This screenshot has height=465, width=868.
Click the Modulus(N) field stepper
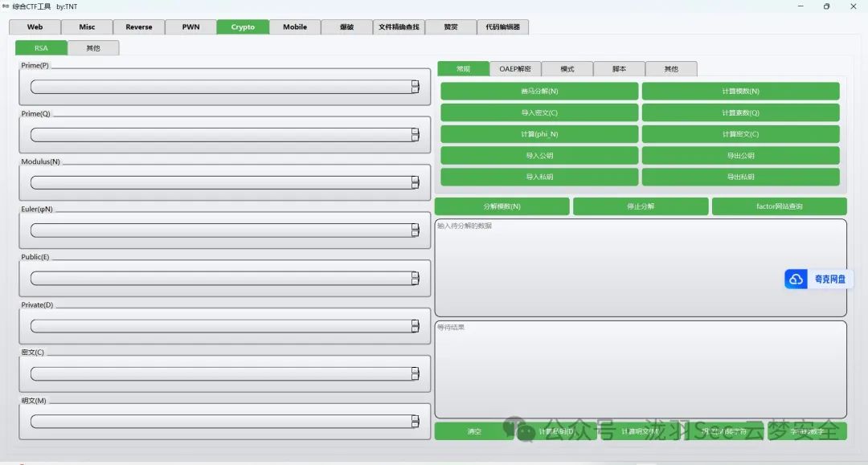416,182
